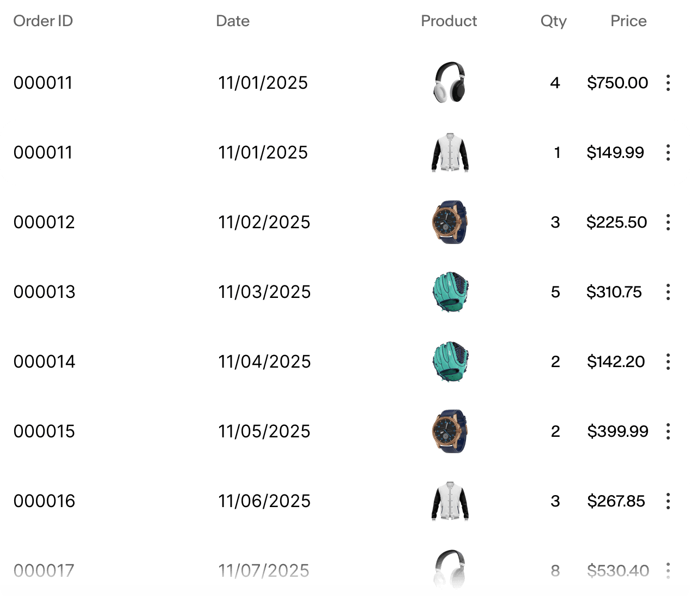The height and width of the screenshot is (616, 690).
Task: Click the three dots beside $399.99
Action: [668, 431]
